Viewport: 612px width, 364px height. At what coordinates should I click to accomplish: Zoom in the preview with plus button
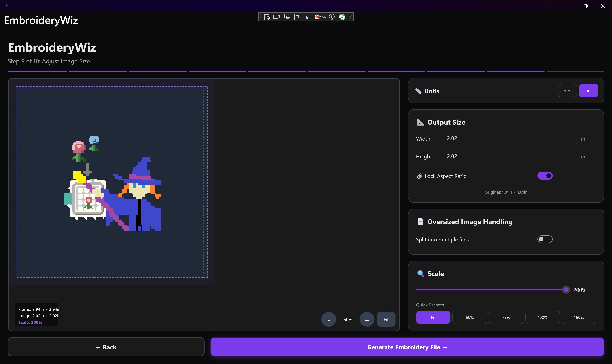[x=367, y=319]
